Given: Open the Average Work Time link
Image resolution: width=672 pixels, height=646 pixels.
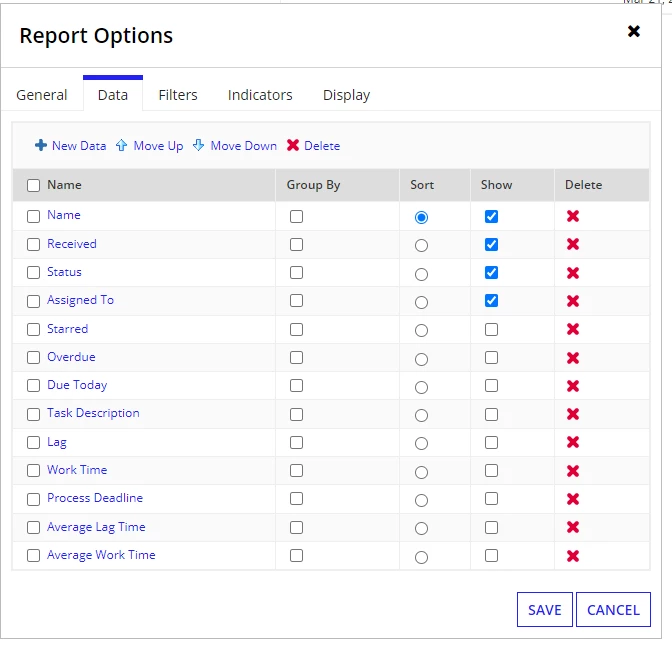Looking at the screenshot, I should [101, 555].
